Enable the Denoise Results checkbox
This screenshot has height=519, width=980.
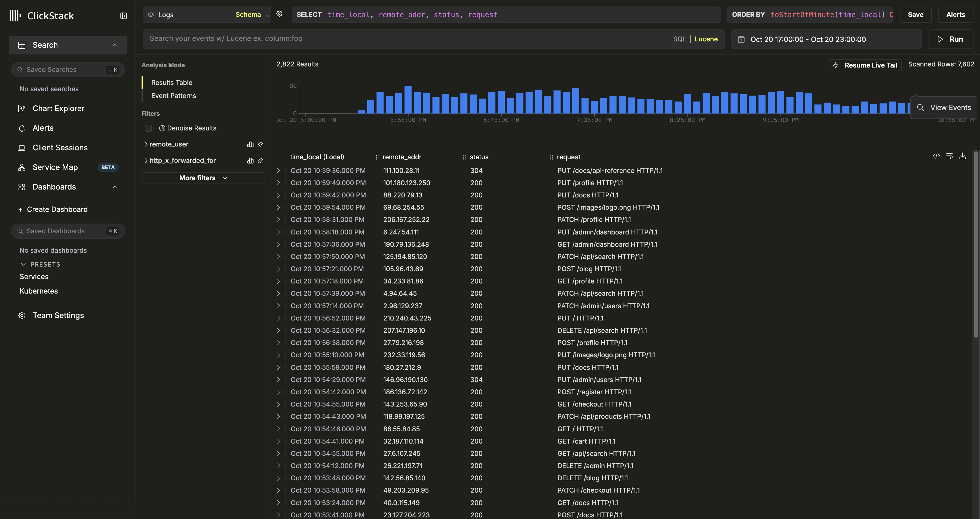point(148,128)
